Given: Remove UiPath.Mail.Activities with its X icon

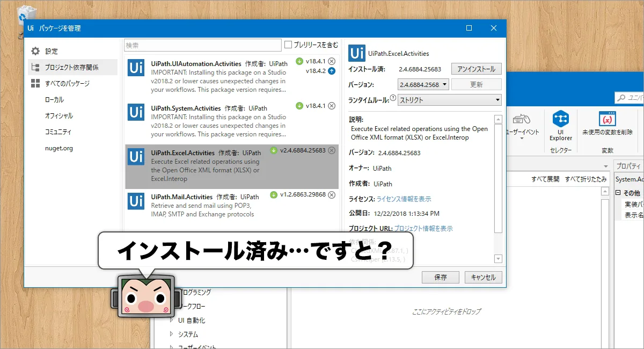Looking at the screenshot, I should 332,195.
